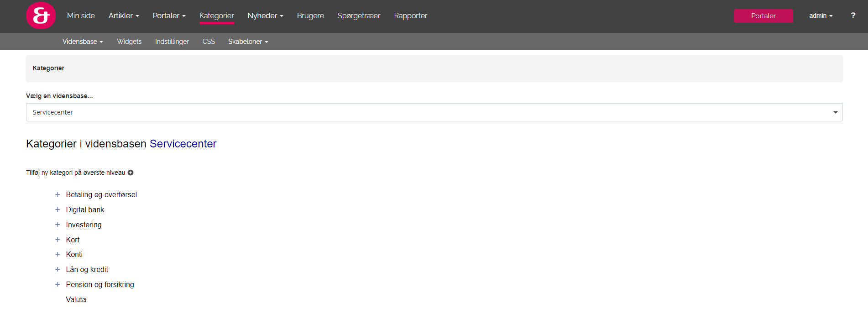Expand the Betaling og overførsel category
The height and width of the screenshot is (319, 868).
click(58, 194)
